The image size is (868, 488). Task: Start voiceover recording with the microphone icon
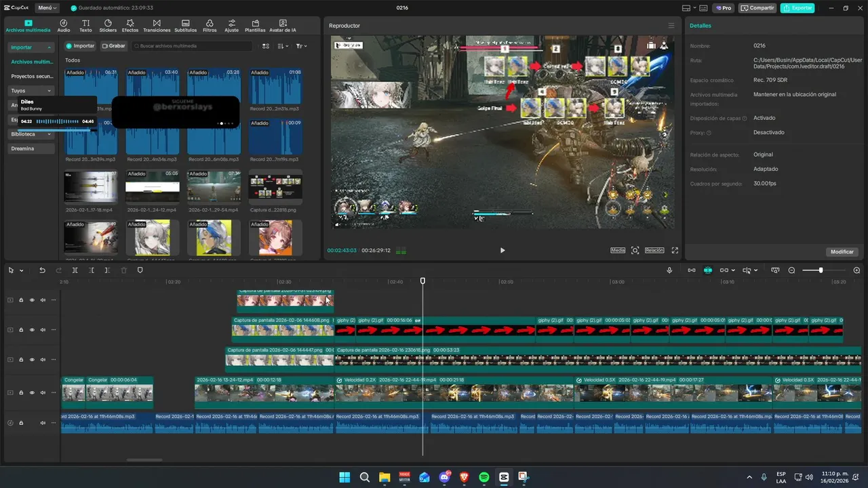pyautogui.click(x=669, y=270)
